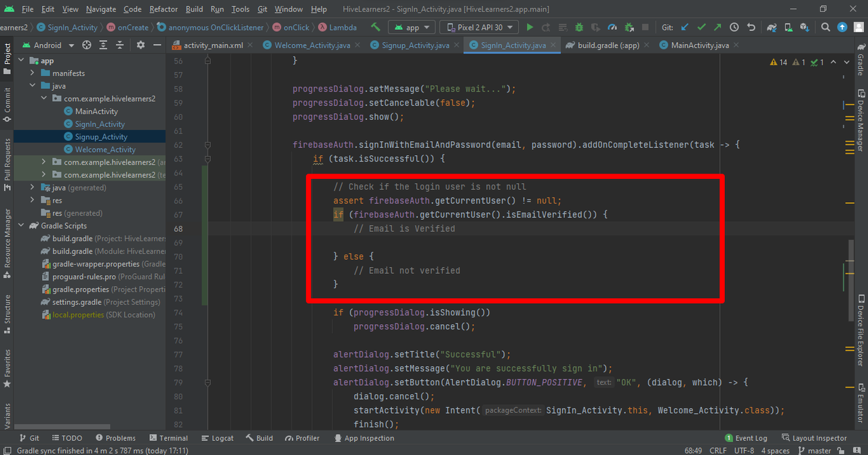Close the Welcome_Activity.java tab
Viewport: 868px width, 455px height.
[x=359, y=45]
